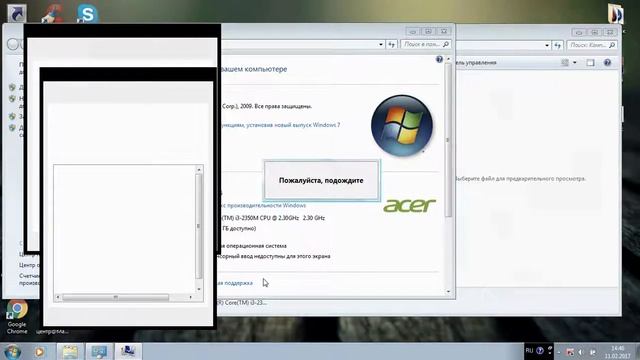Toggle the preview pane icon in right window
The image size is (640, 360).
[590, 62]
